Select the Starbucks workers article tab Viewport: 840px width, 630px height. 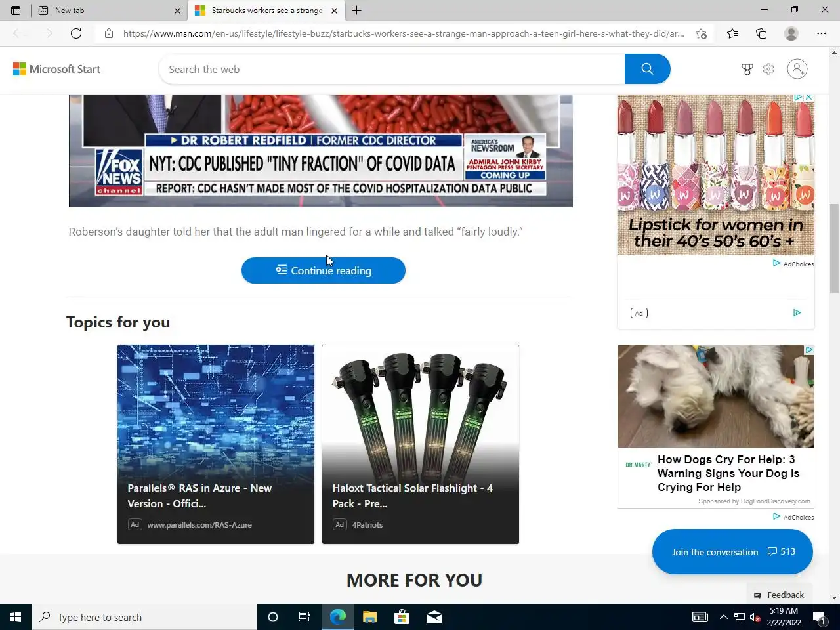click(x=266, y=10)
